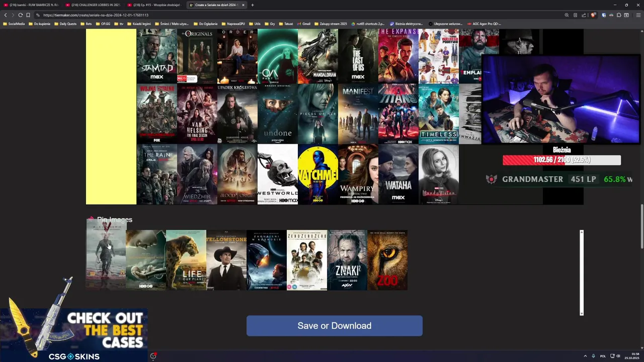The height and width of the screenshot is (362, 644).
Task: Pick the Undone poster
Action: (277, 114)
